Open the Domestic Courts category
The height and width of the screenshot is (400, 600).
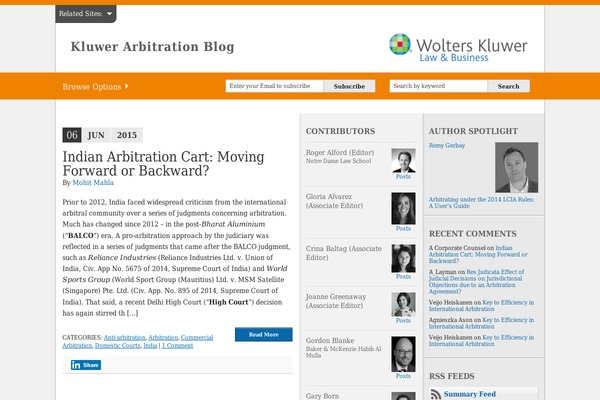click(x=117, y=346)
